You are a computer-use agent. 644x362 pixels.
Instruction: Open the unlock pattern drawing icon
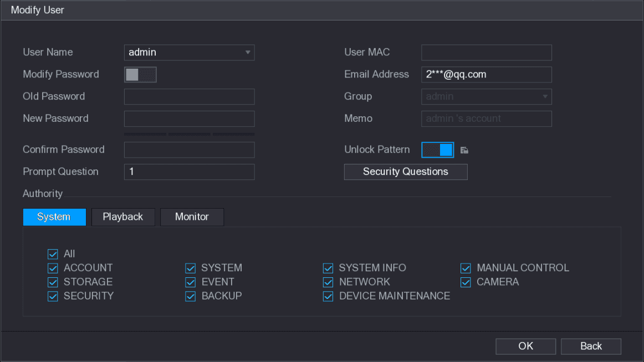pos(464,150)
